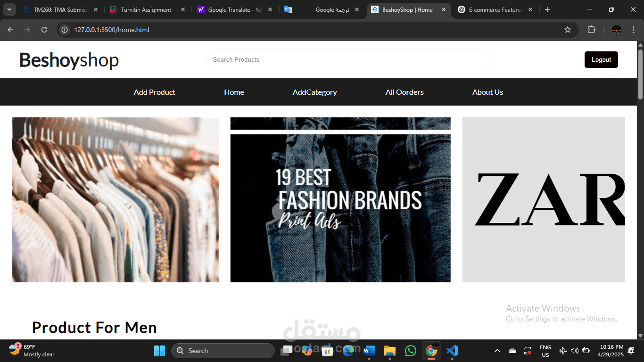
Task: Expand hidden icons in the system tray
Action: [497, 351]
